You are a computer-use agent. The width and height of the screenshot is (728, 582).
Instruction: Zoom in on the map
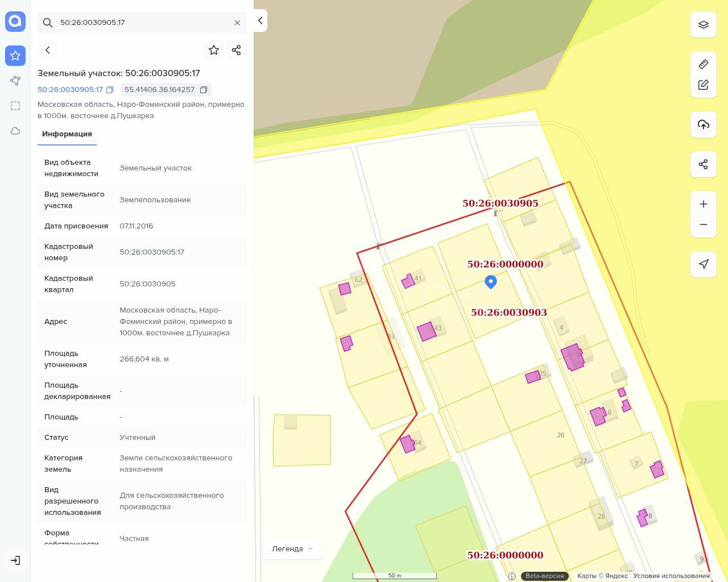(704, 204)
